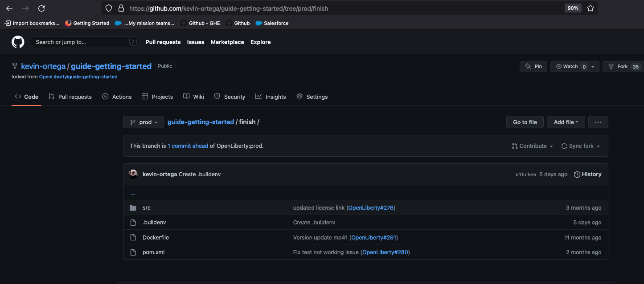Switch to the Projects tab
This screenshot has width=644, height=284.
(x=157, y=97)
